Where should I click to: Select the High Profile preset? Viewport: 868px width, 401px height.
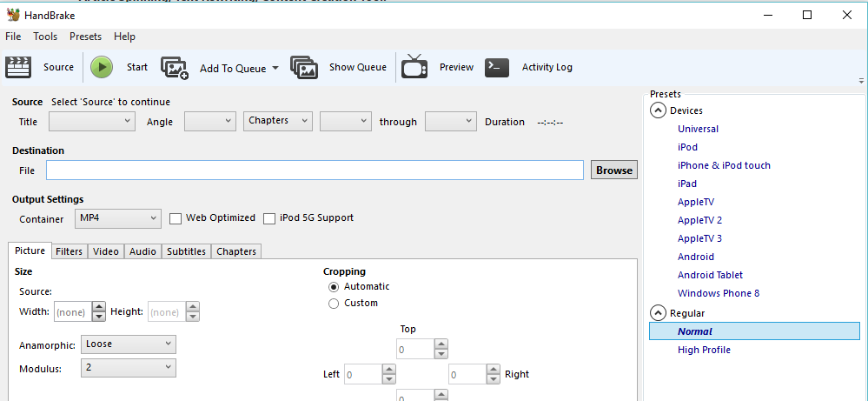(704, 350)
